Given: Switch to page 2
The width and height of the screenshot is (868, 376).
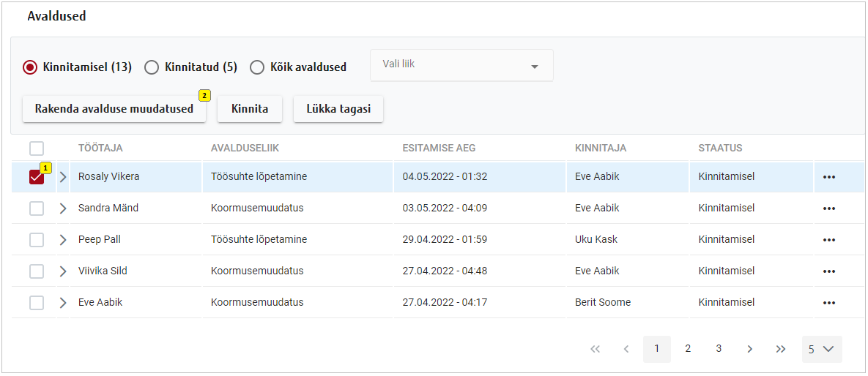Looking at the screenshot, I should coord(688,349).
